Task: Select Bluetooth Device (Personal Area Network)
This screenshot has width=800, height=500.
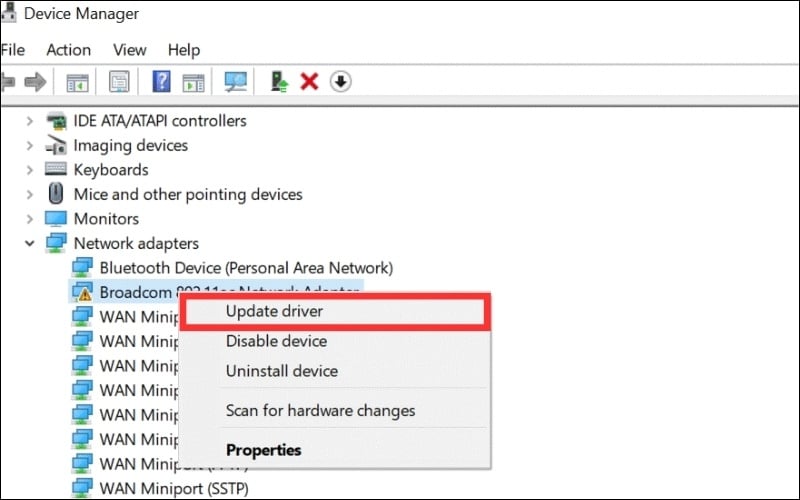Action: click(x=246, y=268)
